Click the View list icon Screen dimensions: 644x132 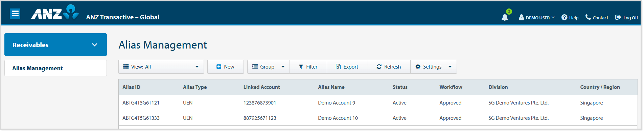(126, 67)
